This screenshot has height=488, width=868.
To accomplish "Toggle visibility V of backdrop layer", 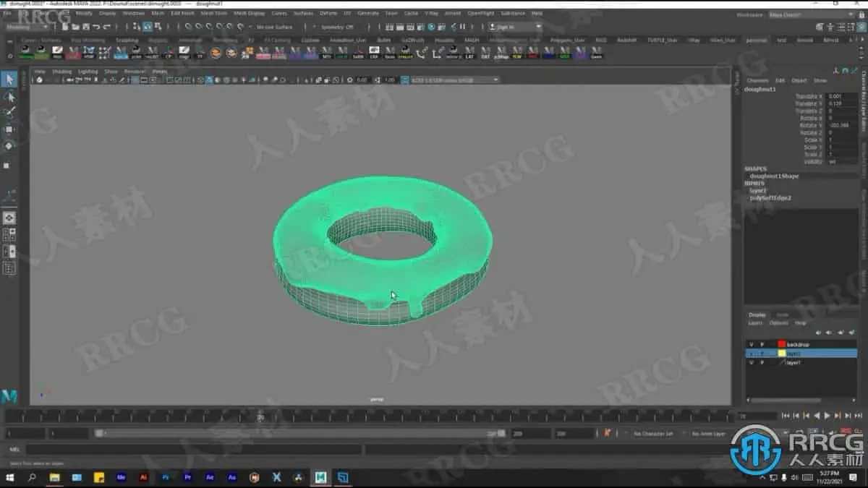I will point(752,344).
